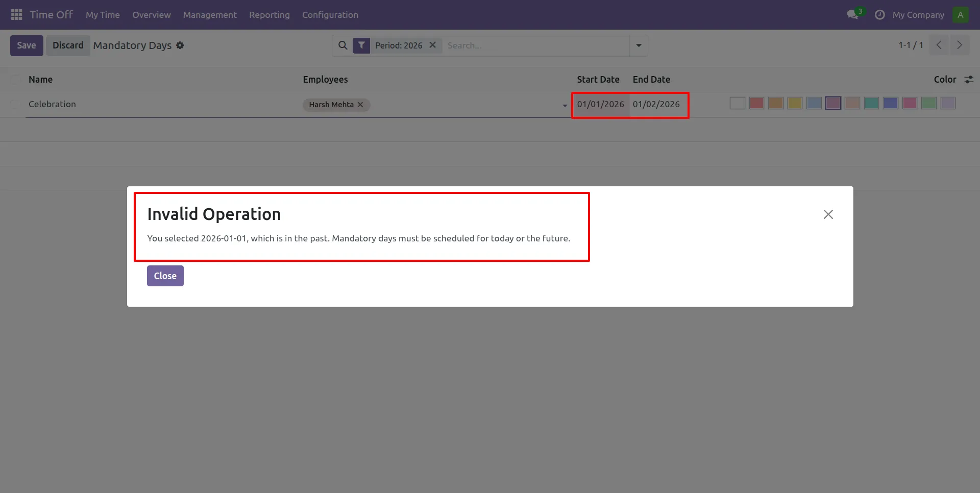Open the search options dropdown arrow
980x493 pixels.
click(638, 45)
